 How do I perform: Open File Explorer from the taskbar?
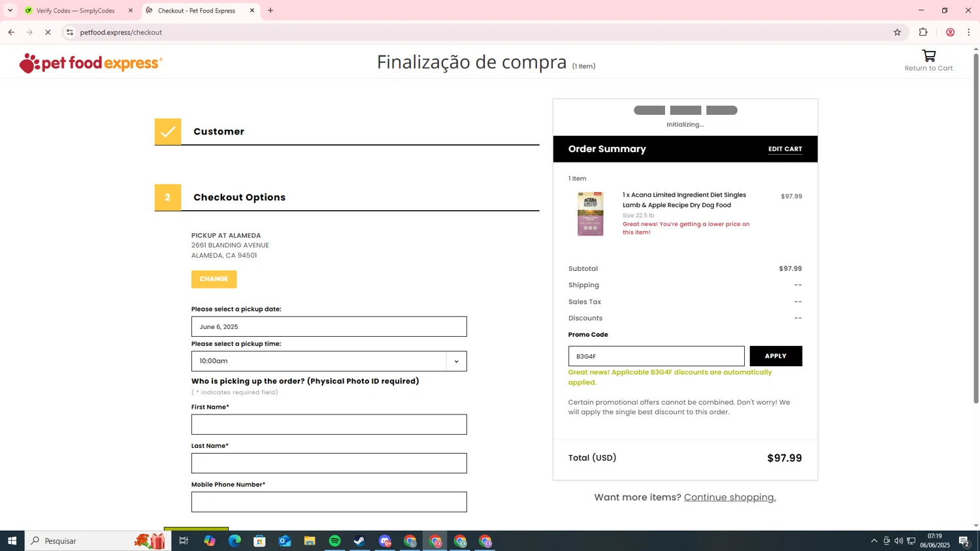(x=310, y=541)
